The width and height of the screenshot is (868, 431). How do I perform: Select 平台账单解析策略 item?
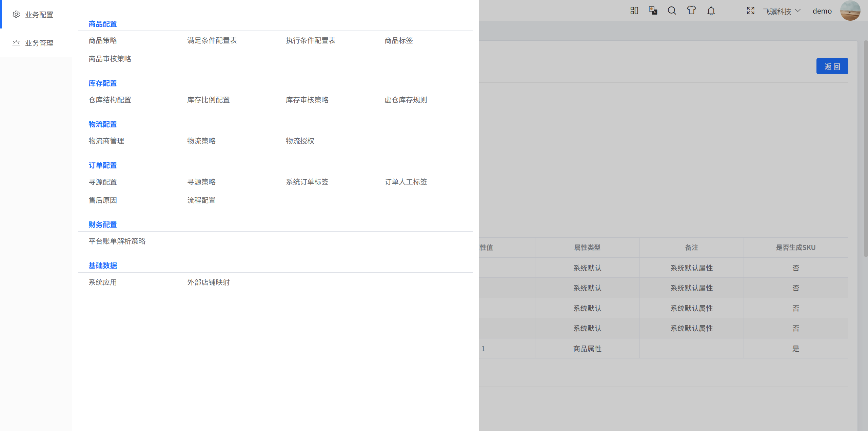click(117, 241)
